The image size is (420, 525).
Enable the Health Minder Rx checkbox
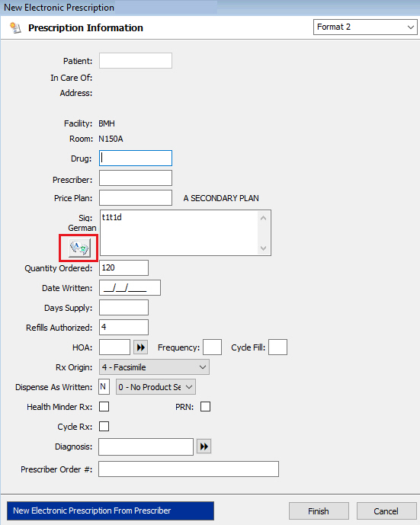(x=104, y=407)
